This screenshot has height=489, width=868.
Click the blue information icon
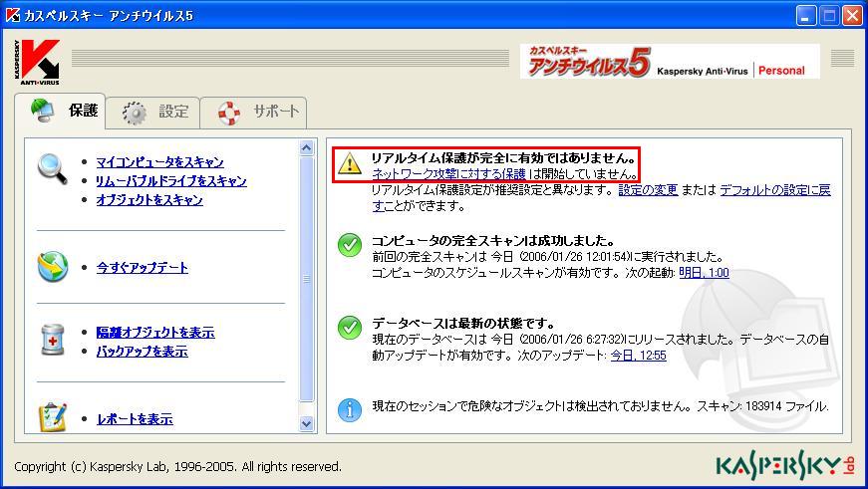click(350, 410)
